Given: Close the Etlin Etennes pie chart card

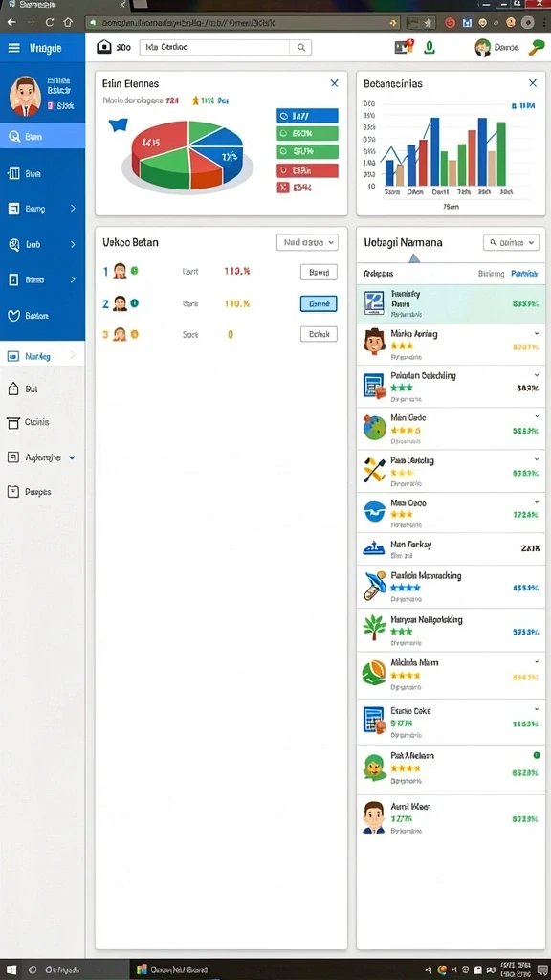Looking at the screenshot, I should [x=334, y=83].
